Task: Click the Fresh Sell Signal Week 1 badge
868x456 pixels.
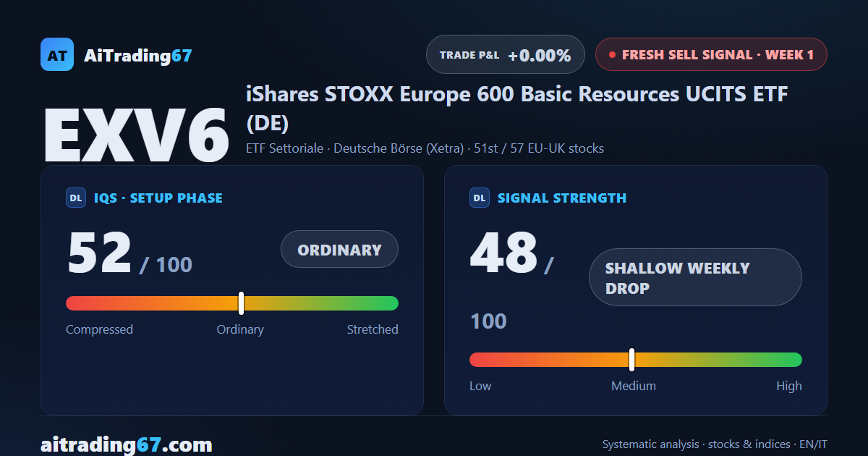Action: click(711, 54)
